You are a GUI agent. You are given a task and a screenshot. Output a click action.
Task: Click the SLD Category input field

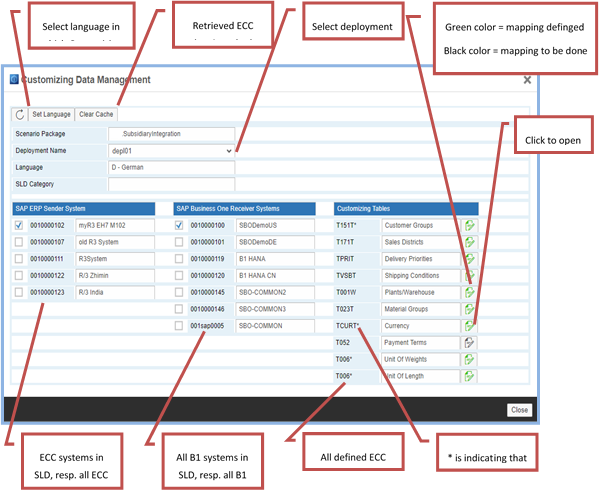[x=171, y=184]
